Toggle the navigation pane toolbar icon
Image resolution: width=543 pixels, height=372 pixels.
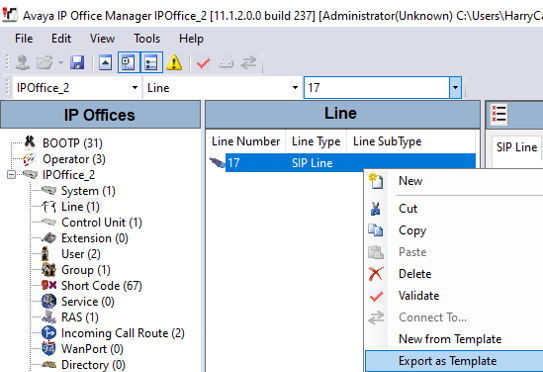coord(128,62)
